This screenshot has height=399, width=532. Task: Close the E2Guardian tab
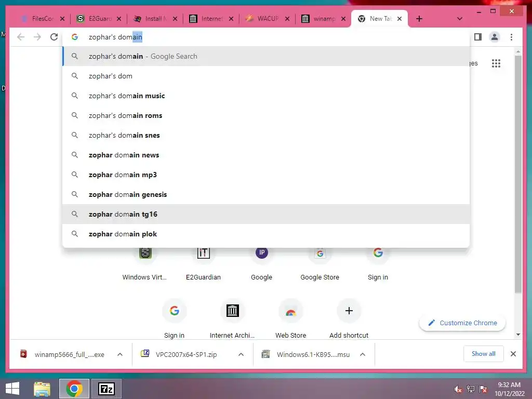coord(119,19)
